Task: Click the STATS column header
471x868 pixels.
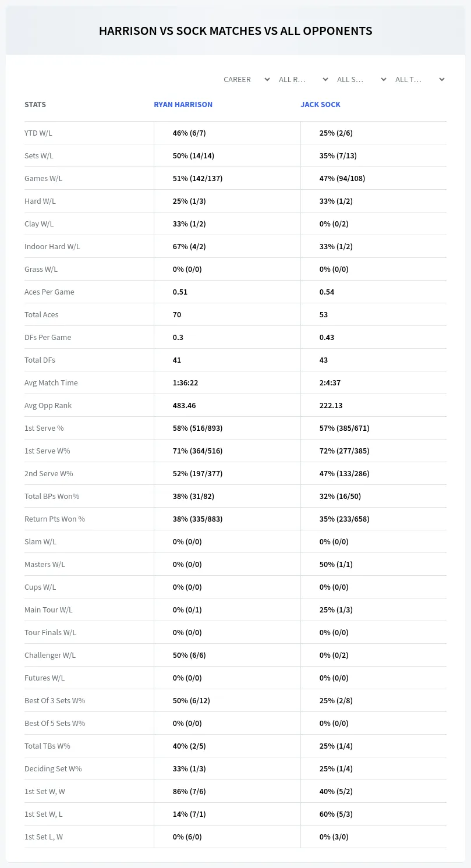Action: coord(35,105)
